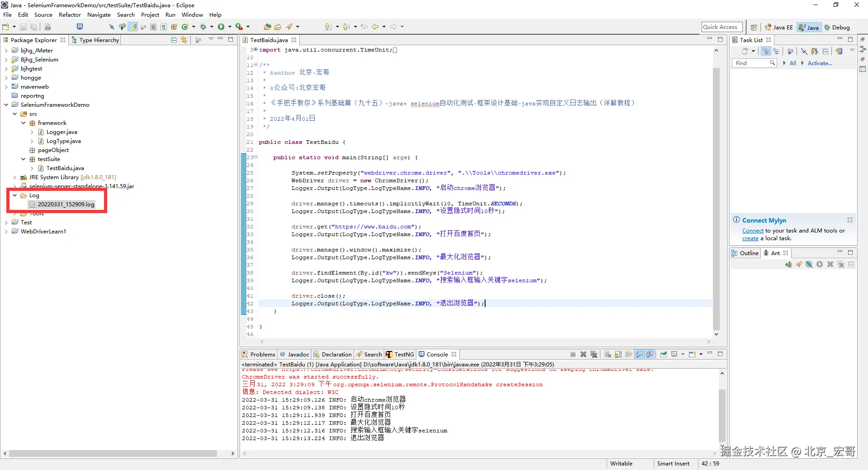The height and width of the screenshot is (470, 868).
Task: Click the New Task icon in Task List
Action: [x=745, y=51]
